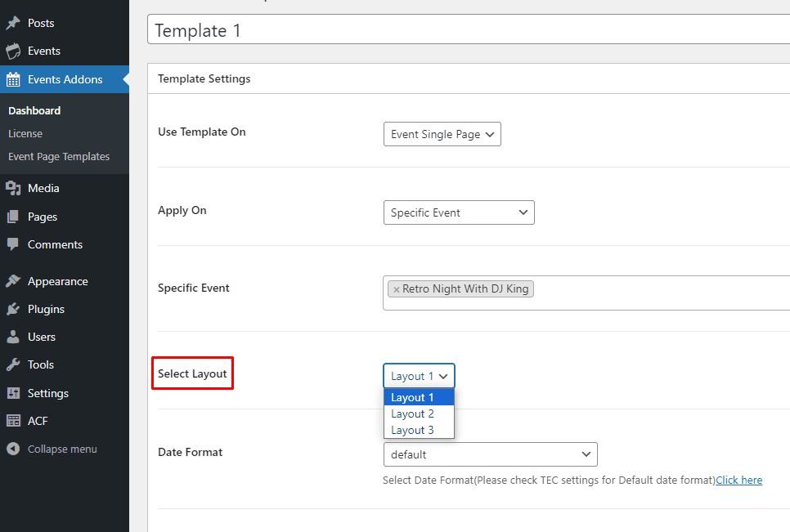The height and width of the screenshot is (532, 790).
Task: Click the Events Addons calendar icon
Action: coord(13,80)
